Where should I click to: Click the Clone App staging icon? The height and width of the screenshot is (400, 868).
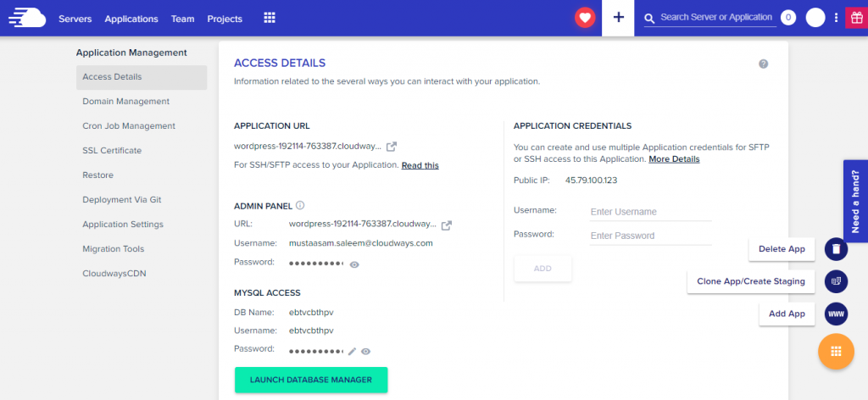coord(836,281)
